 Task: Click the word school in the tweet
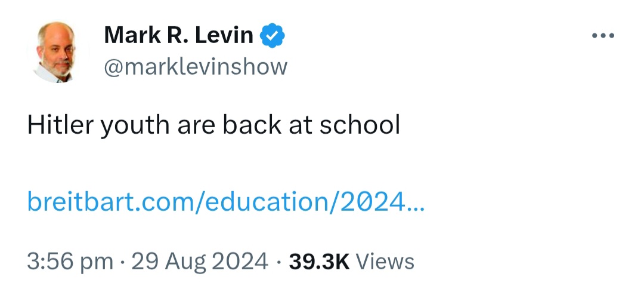(360, 125)
